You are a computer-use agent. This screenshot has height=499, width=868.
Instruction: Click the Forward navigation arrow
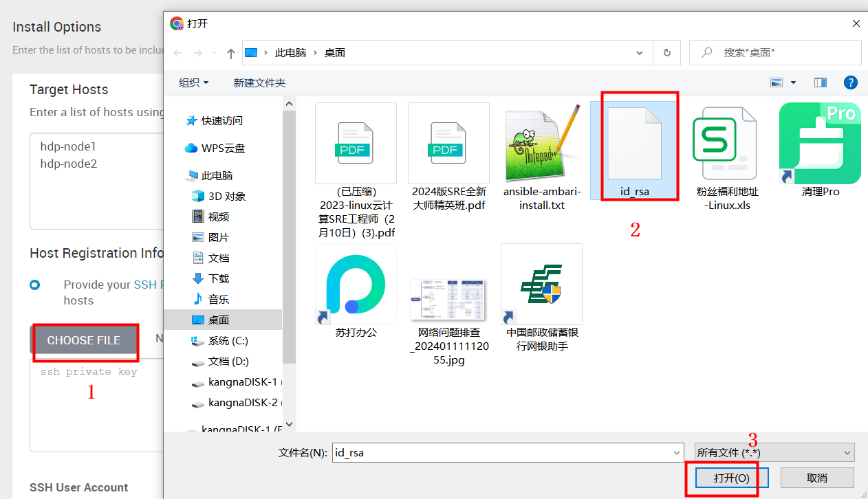(198, 53)
